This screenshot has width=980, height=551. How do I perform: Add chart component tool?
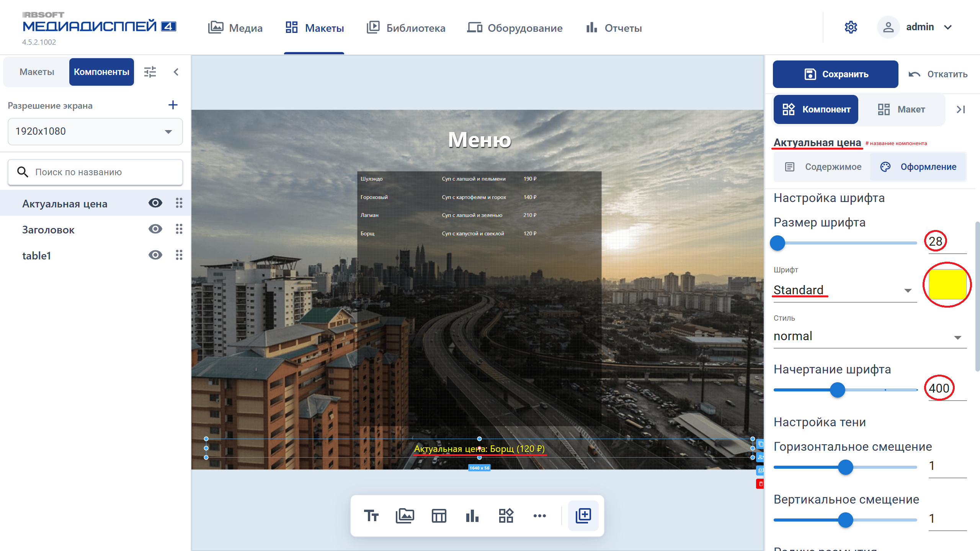click(x=472, y=516)
